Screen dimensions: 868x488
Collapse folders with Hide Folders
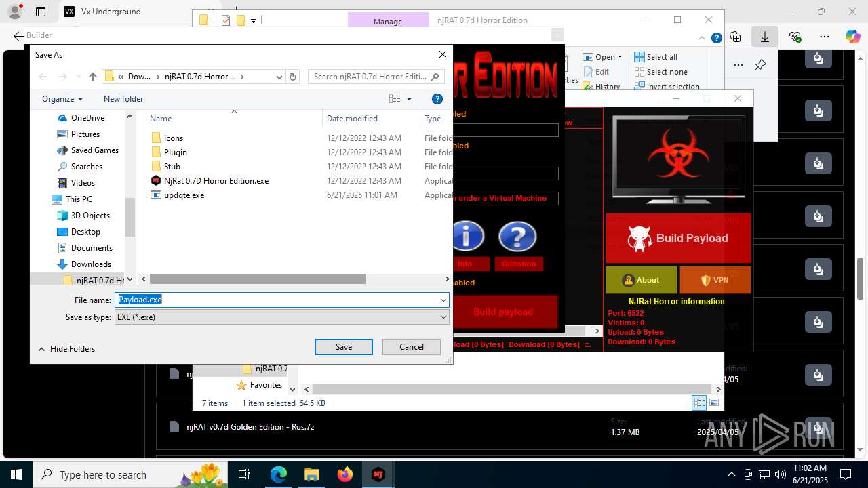[x=66, y=349]
